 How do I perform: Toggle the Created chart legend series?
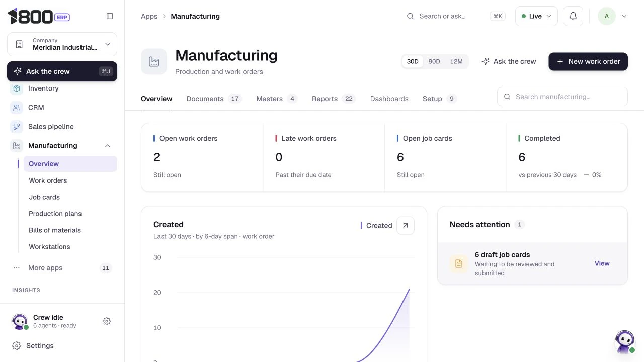click(x=376, y=226)
